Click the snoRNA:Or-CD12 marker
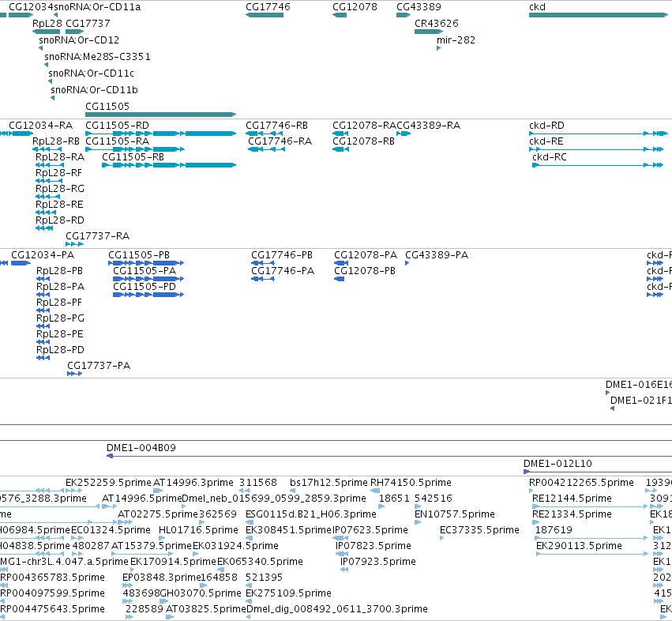This screenshot has height=621, width=672. coord(41,48)
